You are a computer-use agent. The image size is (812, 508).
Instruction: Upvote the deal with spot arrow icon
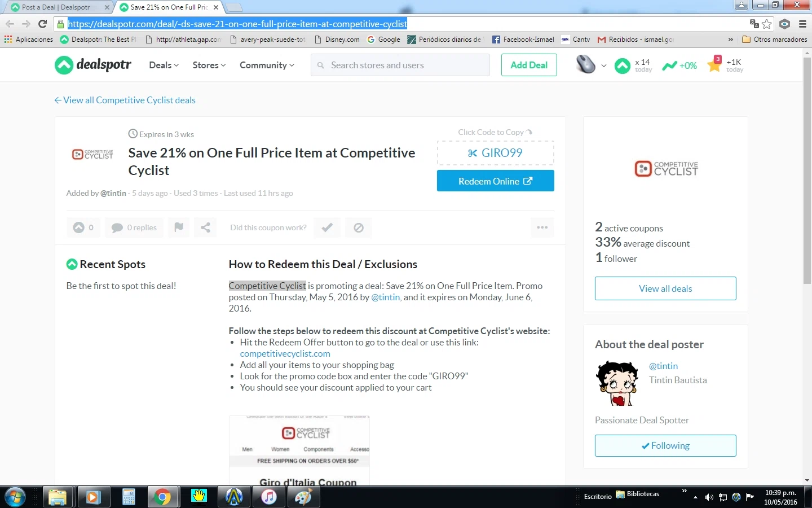coord(83,227)
